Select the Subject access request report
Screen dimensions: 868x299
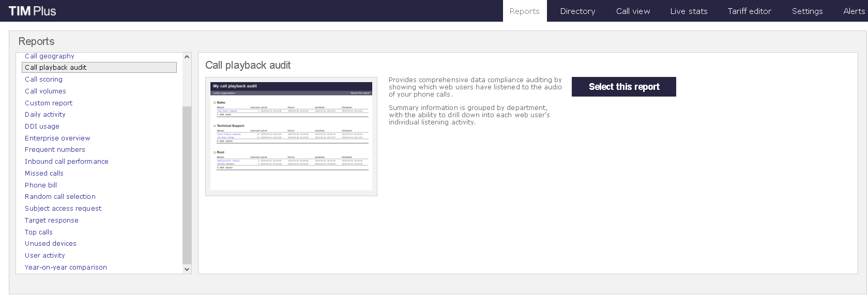[x=63, y=209]
